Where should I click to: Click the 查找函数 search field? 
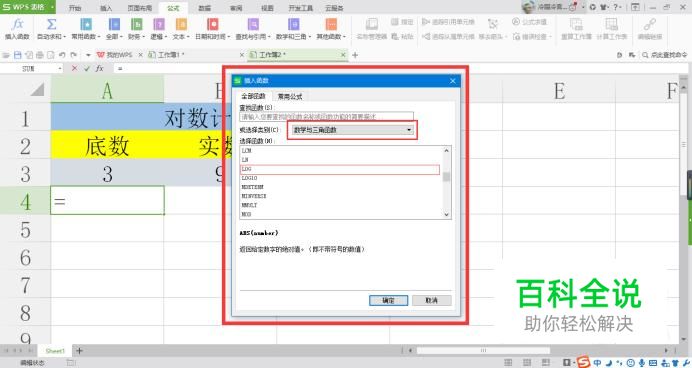pyautogui.click(x=327, y=116)
